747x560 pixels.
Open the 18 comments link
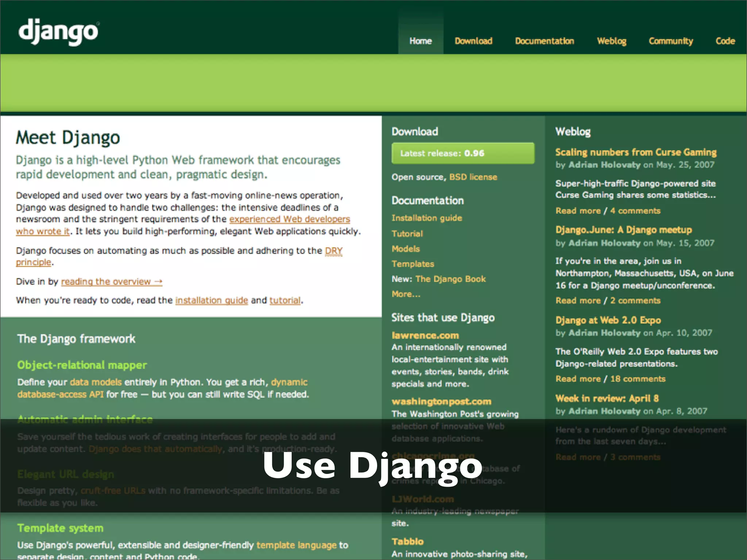pos(638,379)
